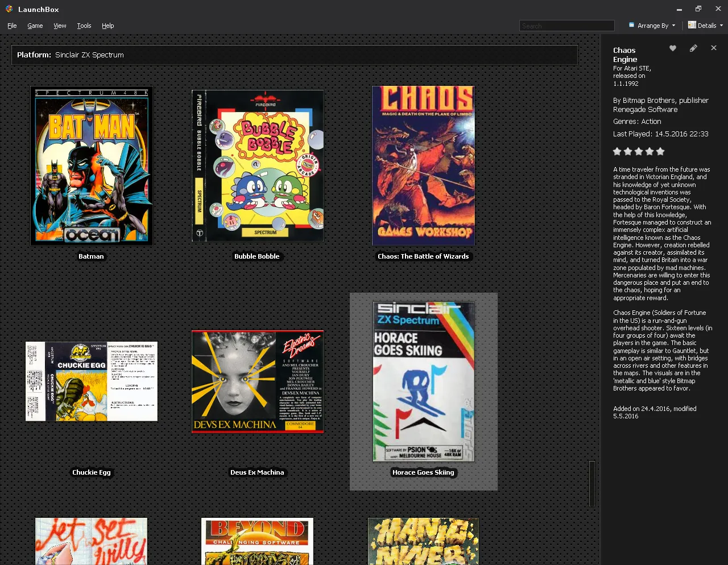Click the game list vertical scrollbar thumb
Image resolution: width=728 pixels, height=565 pixels.
[x=592, y=483]
